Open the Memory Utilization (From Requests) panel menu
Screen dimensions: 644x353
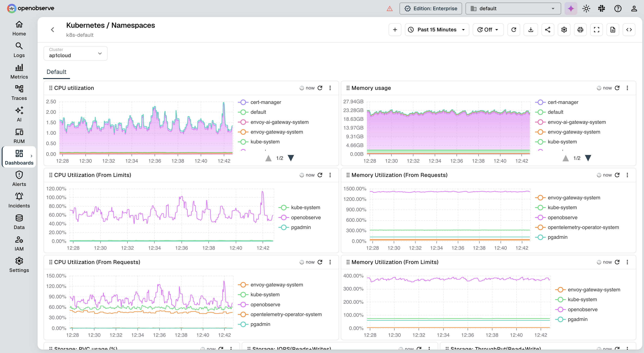627,175
